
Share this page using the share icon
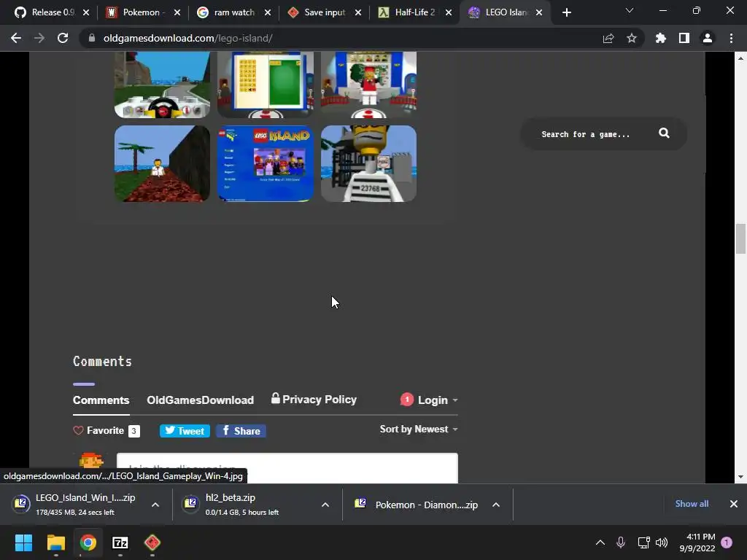pos(608,38)
